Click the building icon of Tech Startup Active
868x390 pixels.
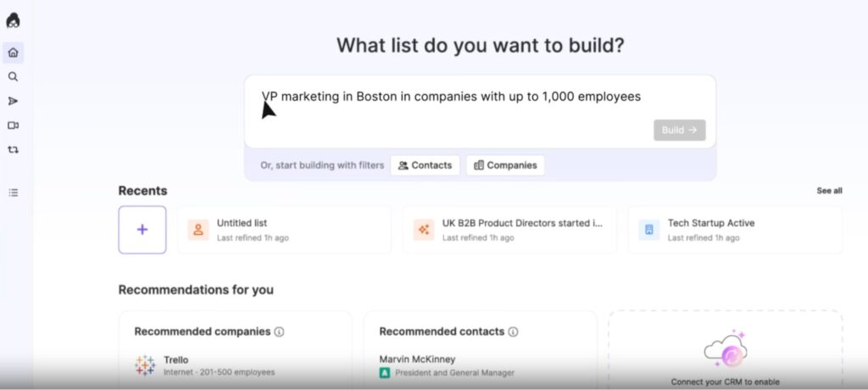click(648, 230)
